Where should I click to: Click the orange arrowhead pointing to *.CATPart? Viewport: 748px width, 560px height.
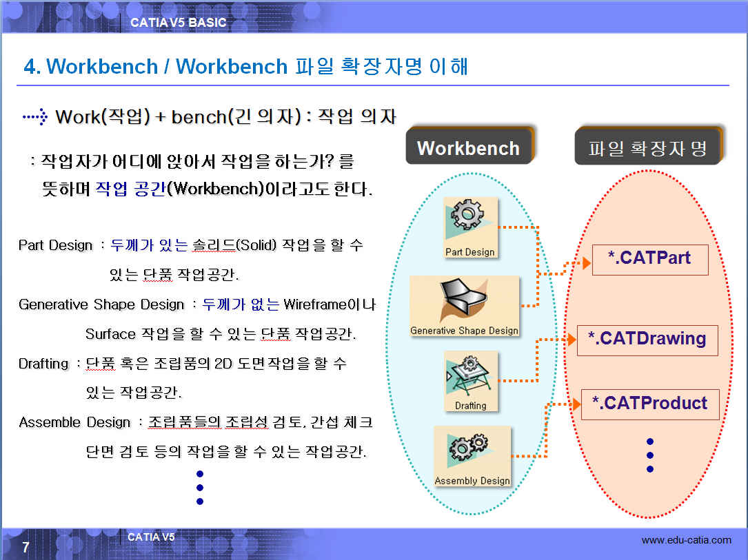(x=586, y=262)
